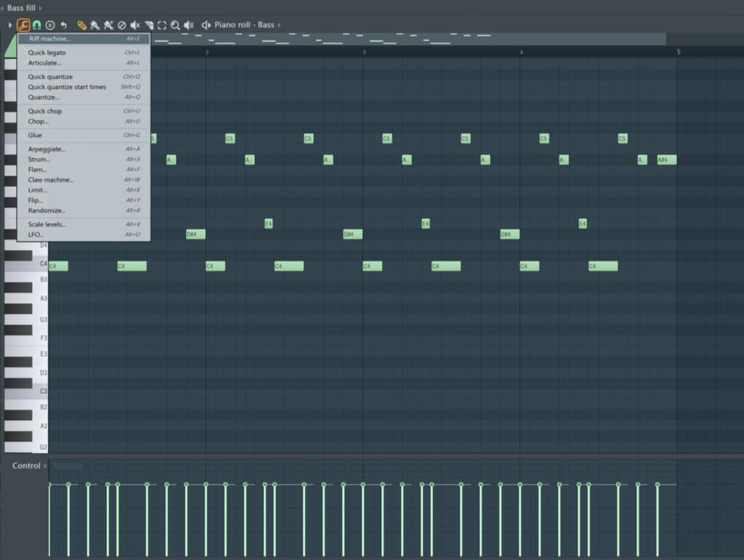The height and width of the screenshot is (560, 744).
Task: Click the wrench Tools icon
Action: point(23,25)
